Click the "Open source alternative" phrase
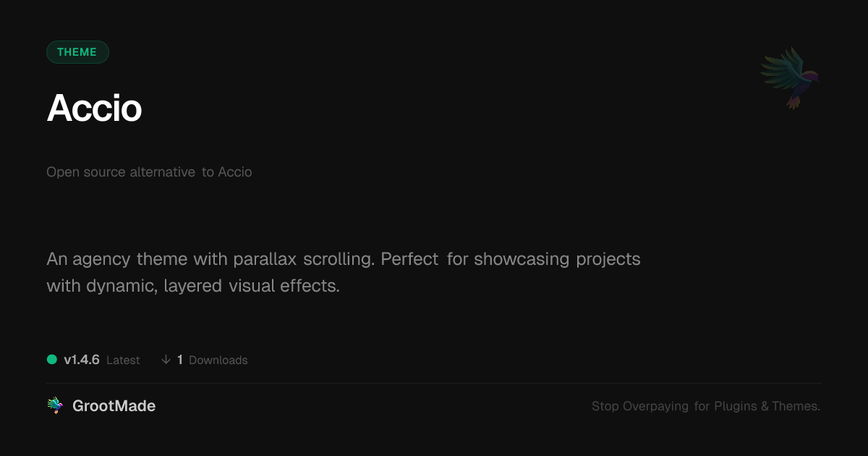The height and width of the screenshot is (456, 868). tap(121, 172)
